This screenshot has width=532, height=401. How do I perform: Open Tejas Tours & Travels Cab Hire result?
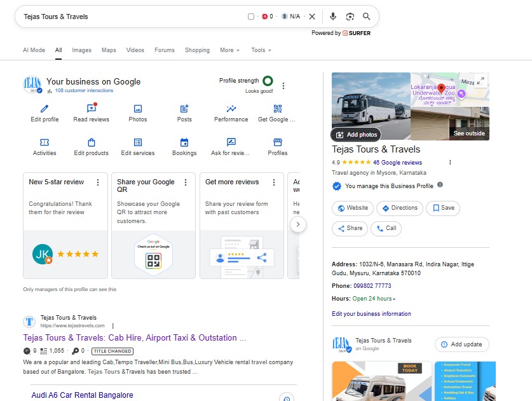(134, 338)
